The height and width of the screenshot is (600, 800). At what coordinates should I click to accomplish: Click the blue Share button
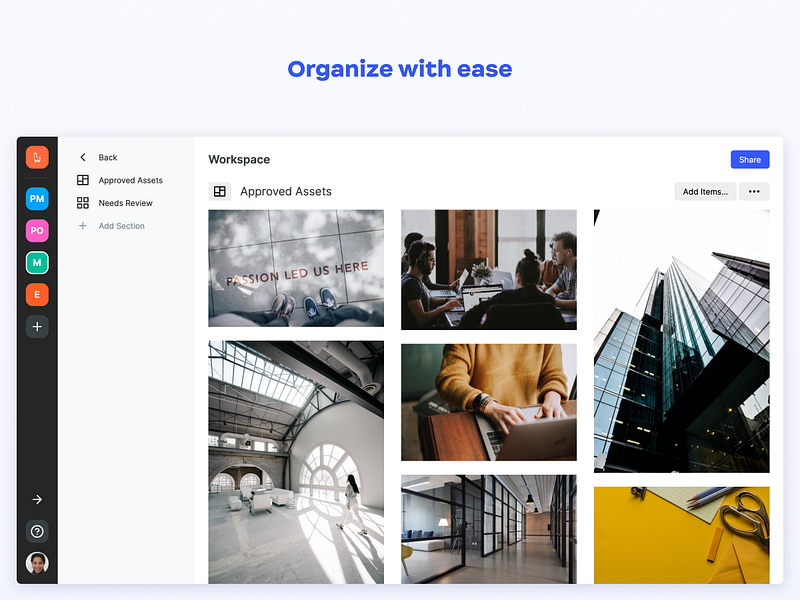coord(750,160)
